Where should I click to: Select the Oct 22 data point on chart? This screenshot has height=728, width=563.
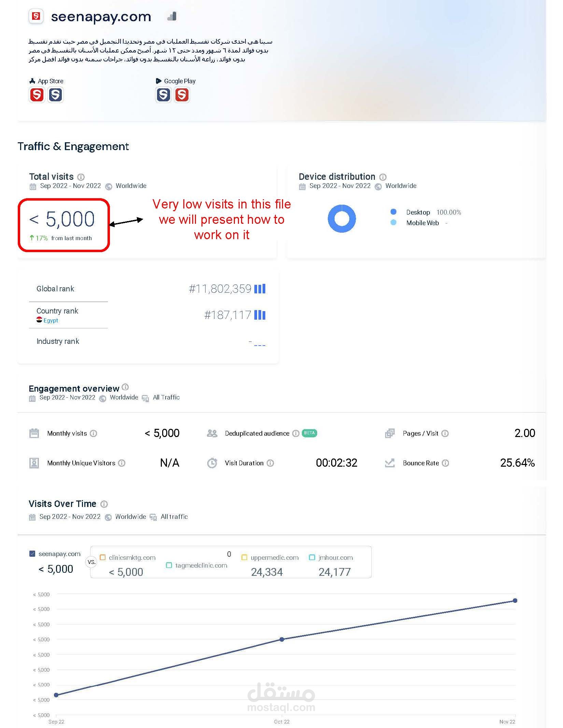[282, 639]
